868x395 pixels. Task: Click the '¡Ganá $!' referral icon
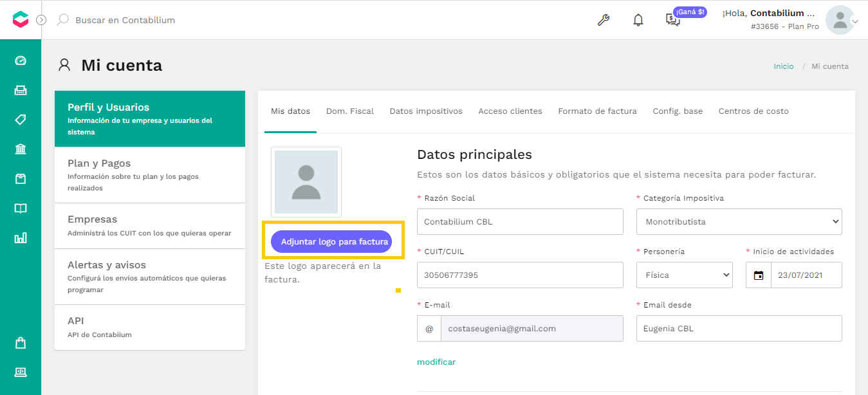pos(673,20)
